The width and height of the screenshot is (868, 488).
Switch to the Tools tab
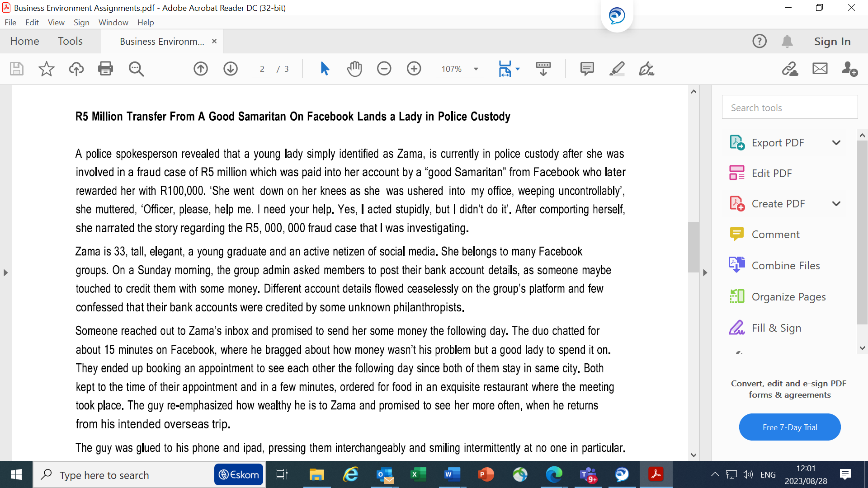tap(70, 41)
